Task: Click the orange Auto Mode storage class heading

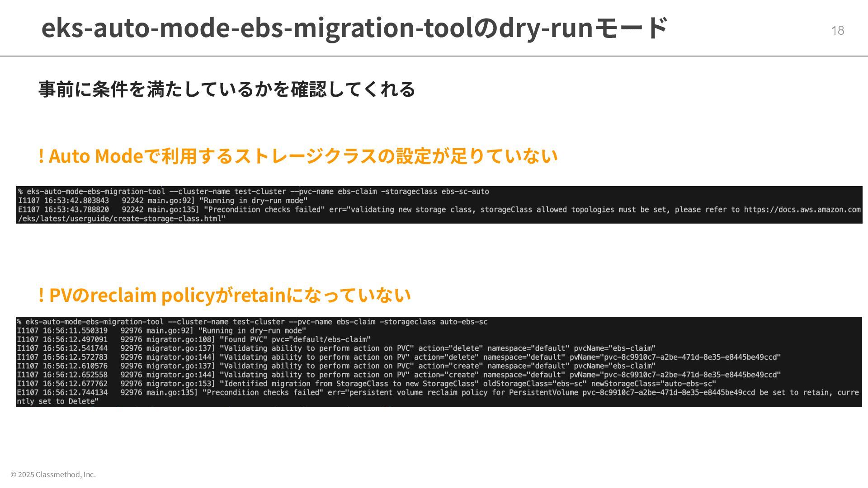Action: [298, 156]
